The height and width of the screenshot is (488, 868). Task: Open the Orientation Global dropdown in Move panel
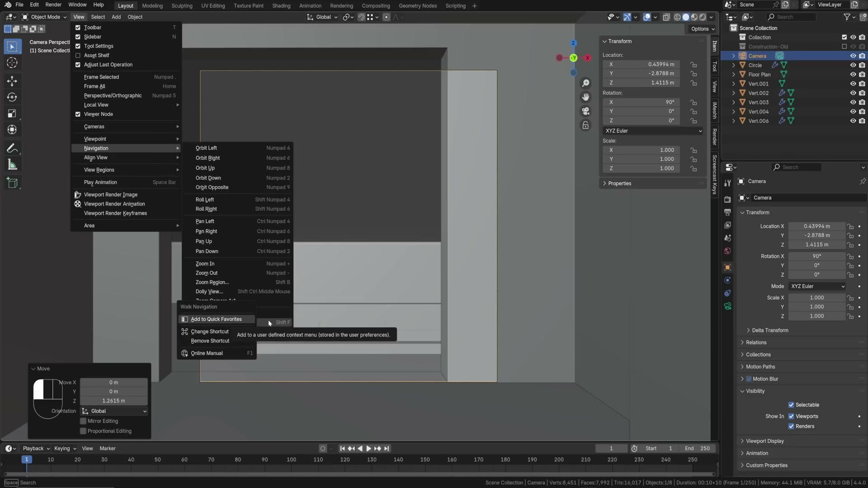[114, 411]
